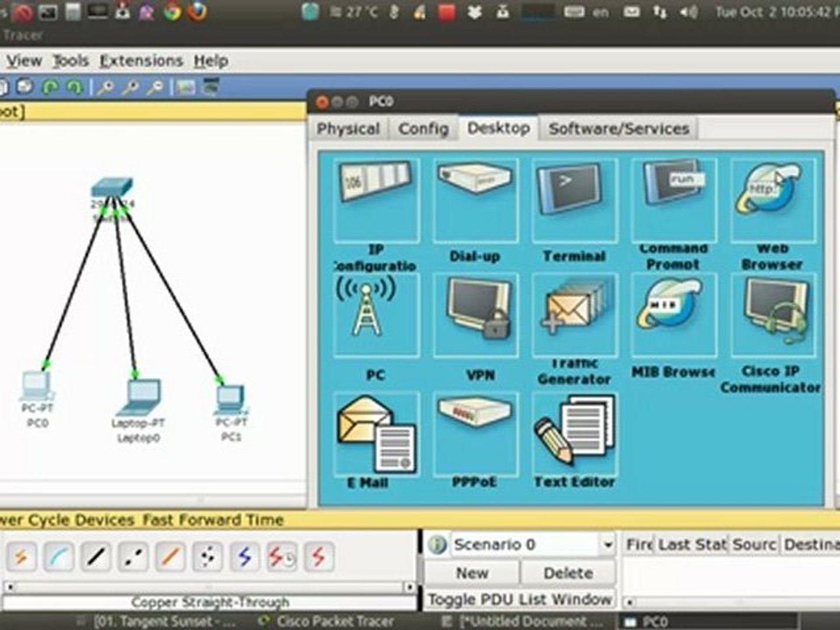Image resolution: width=840 pixels, height=630 pixels.
Task: Click the scenario info icon
Action: coord(437,545)
